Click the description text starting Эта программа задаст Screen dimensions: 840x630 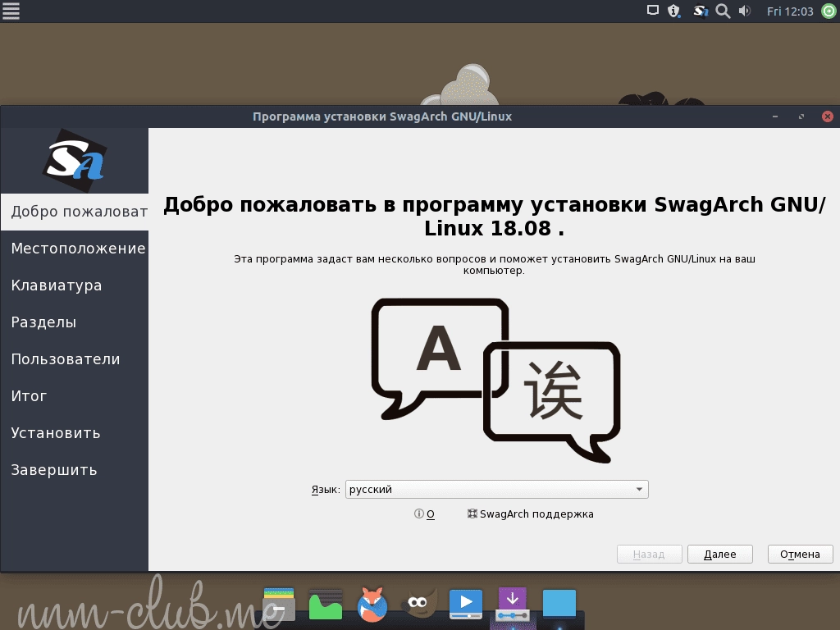coord(495,265)
